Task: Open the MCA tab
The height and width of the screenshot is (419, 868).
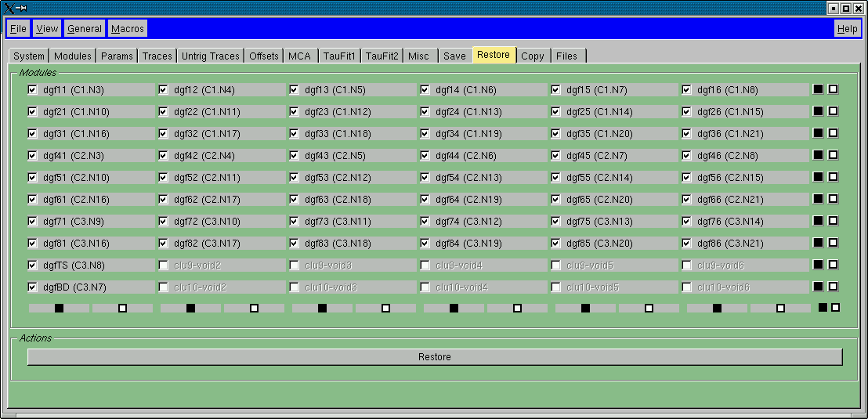Action: (x=301, y=56)
